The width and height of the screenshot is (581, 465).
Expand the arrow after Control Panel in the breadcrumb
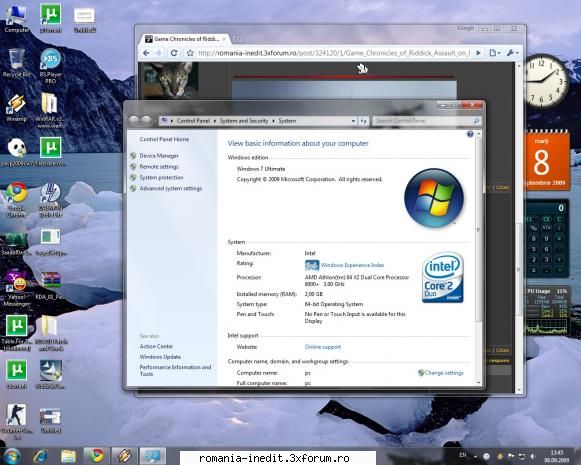pos(215,121)
